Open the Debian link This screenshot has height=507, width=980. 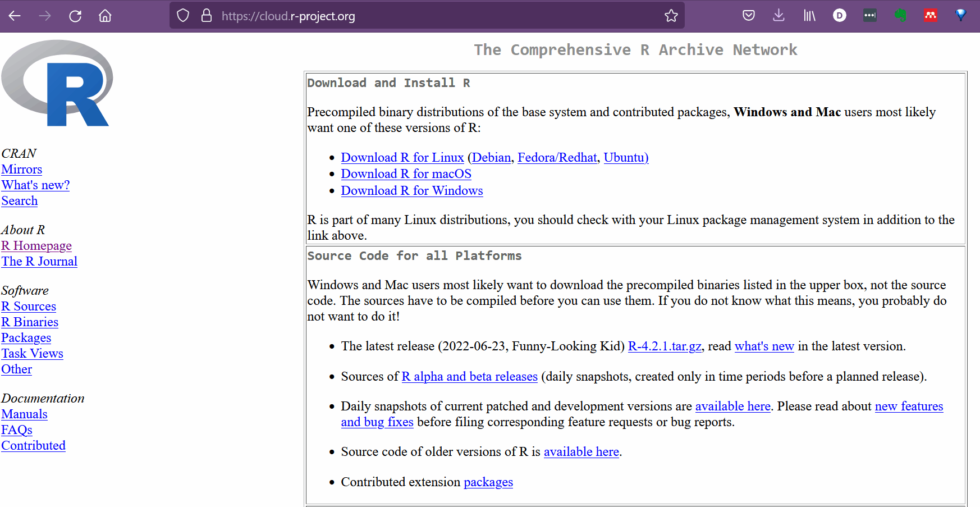point(492,158)
